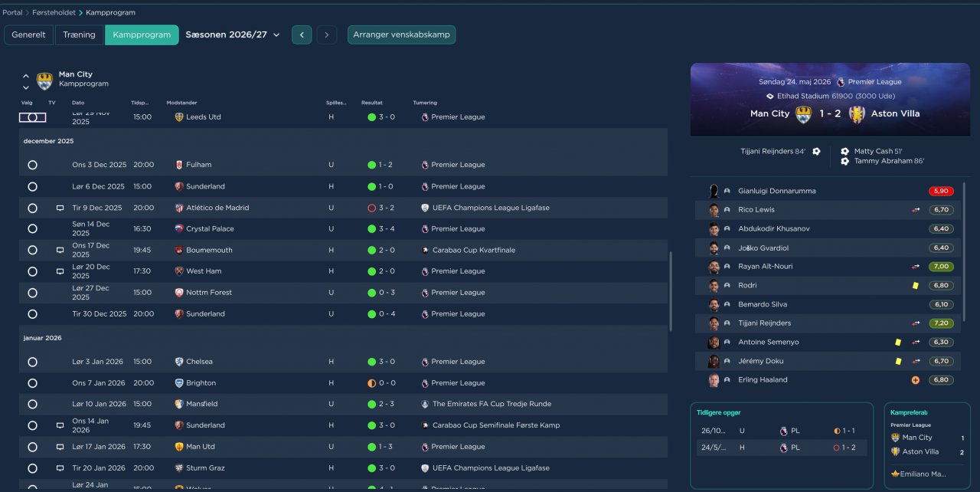980x492 pixels.
Task: Sort by the Modstander column header
Action: point(181,103)
